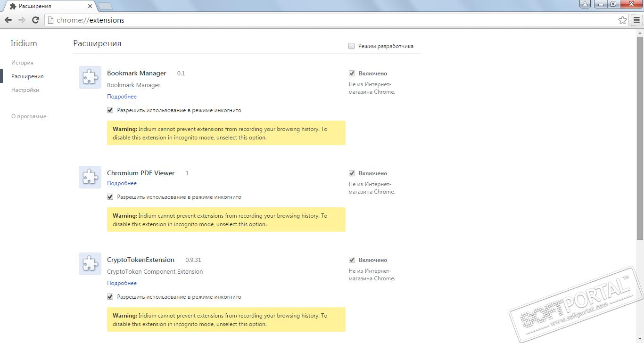This screenshot has height=343, width=644.
Task: Click Bookmark Manager version 0.1
Action: [181, 73]
